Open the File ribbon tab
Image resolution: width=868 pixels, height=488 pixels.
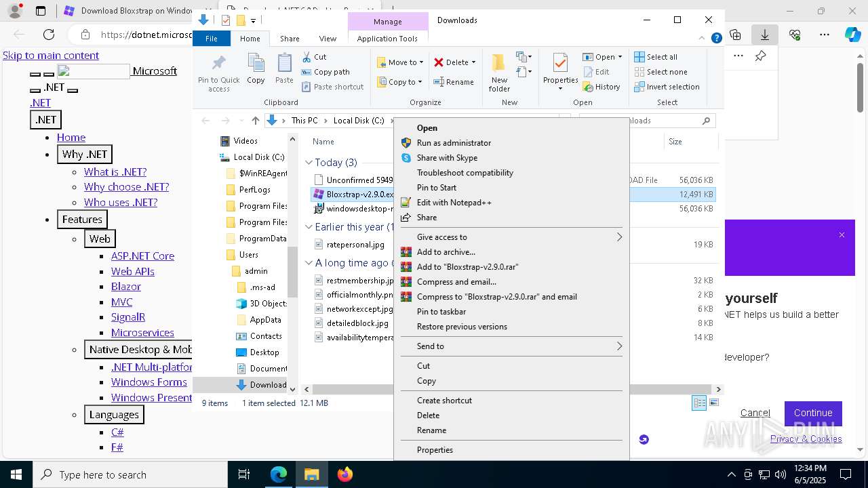(212, 39)
